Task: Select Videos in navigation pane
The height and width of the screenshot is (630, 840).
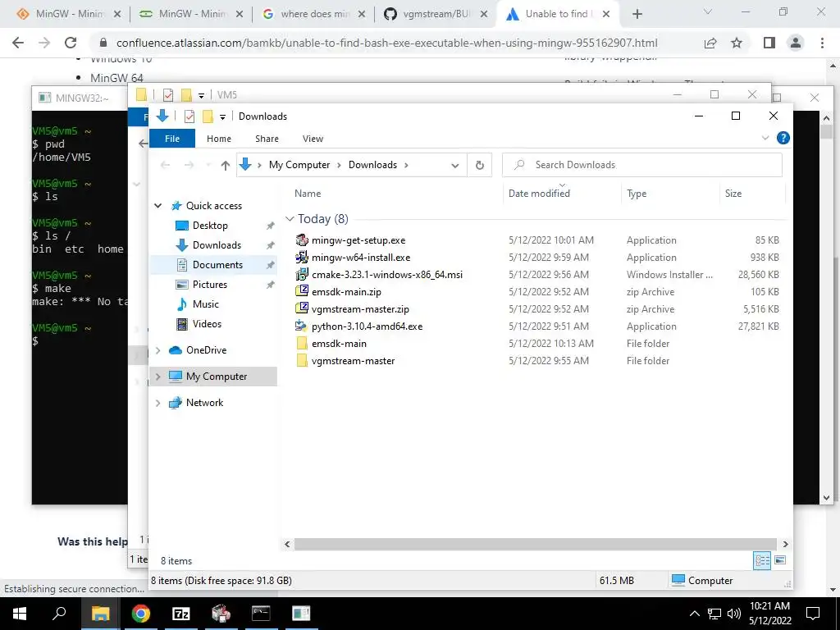Action: point(207,324)
